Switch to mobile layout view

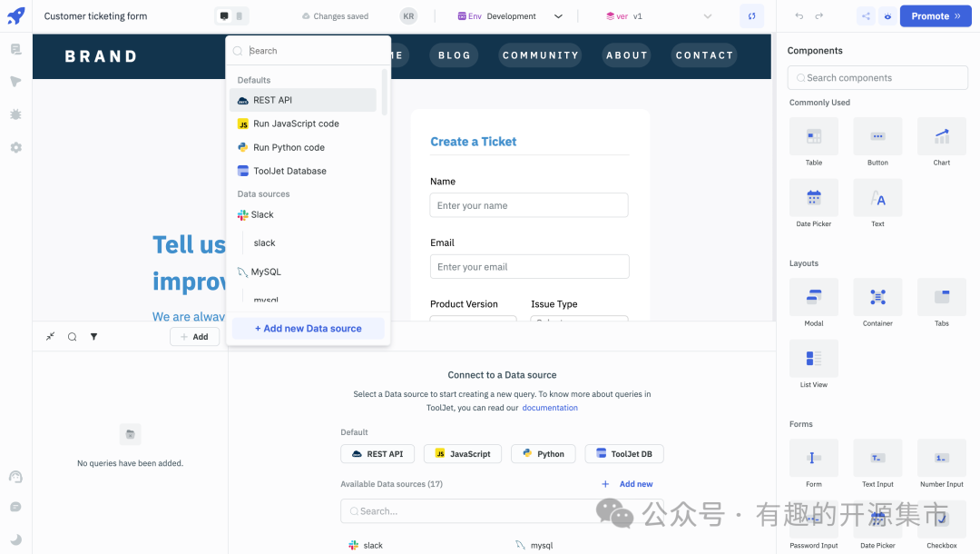[x=240, y=16]
